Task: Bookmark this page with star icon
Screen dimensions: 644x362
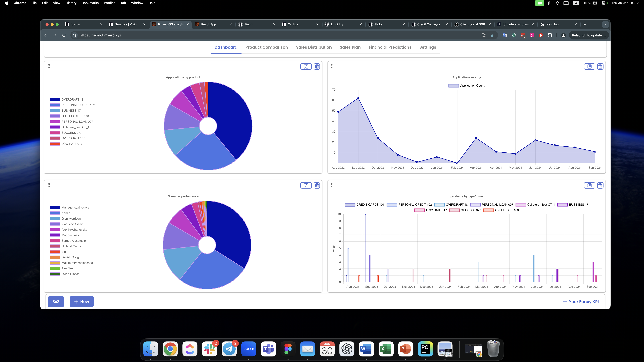Action: [492, 35]
